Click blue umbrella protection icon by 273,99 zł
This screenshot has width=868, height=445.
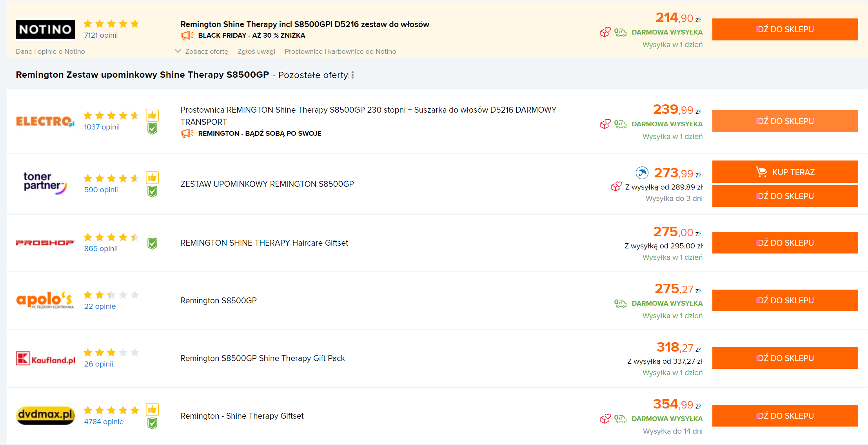tap(642, 173)
